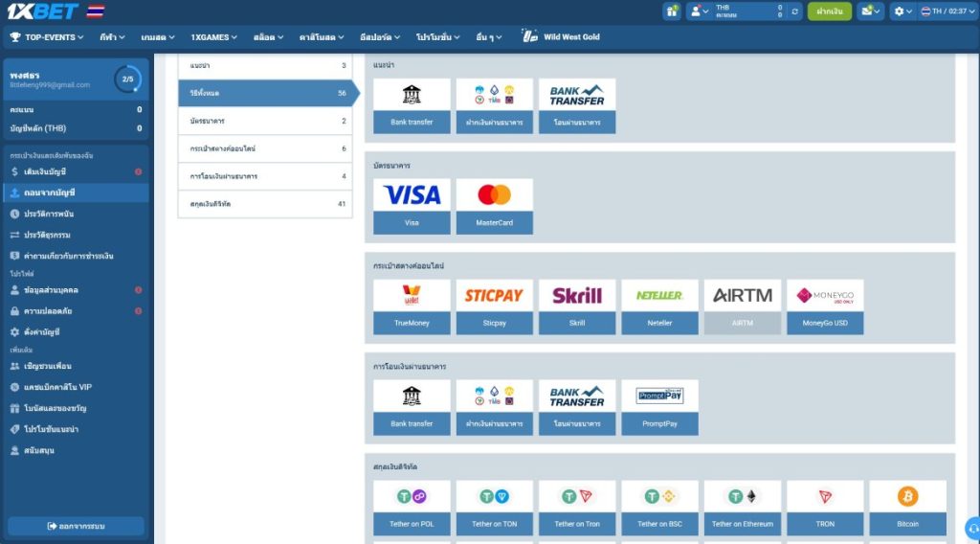Expand the TOP-EVENTS menu
This screenshot has height=544, width=980.
pyautogui.click(x=47, y=37)
